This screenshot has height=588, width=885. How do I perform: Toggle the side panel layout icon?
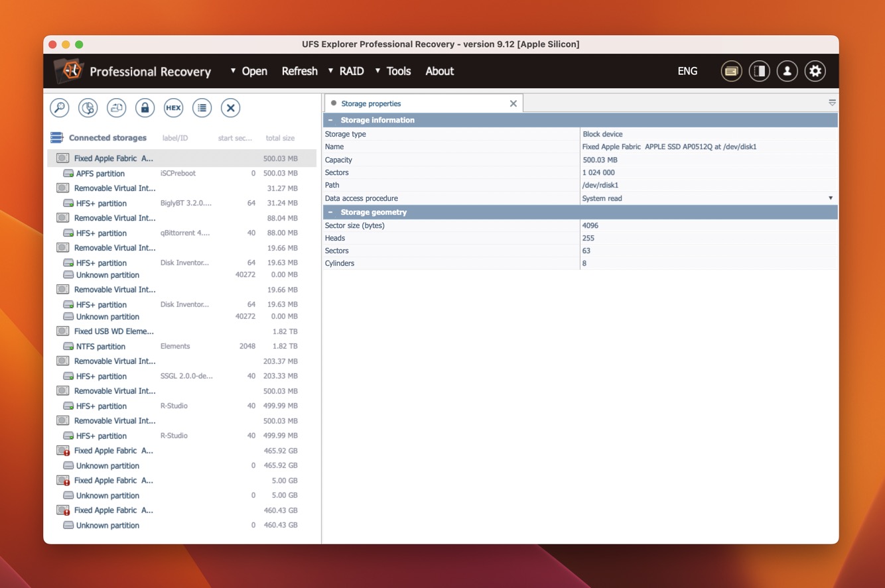click(x=759, y=71)
